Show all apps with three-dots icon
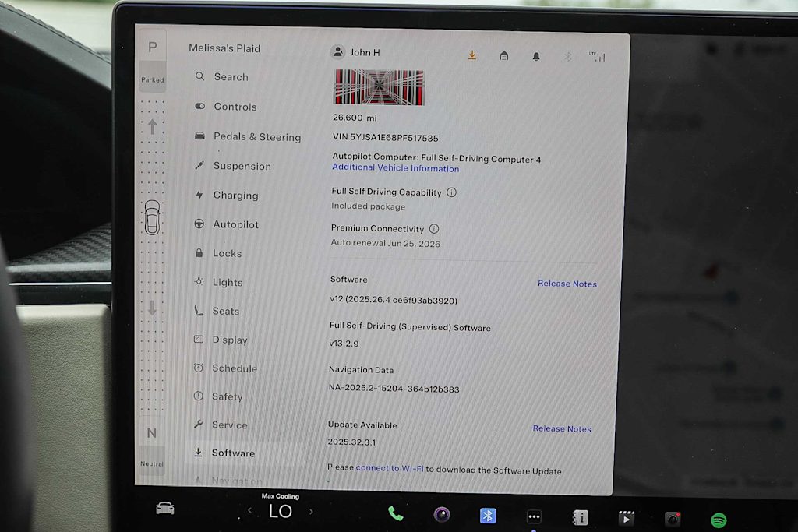This screenshot has height=532, width=798. [534, 516]
